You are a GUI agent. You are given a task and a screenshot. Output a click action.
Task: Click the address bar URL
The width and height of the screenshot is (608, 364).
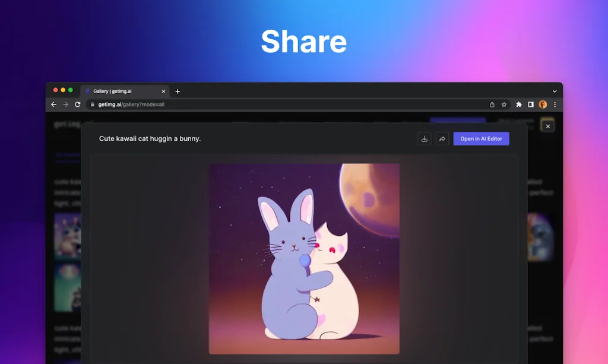coord(131,105)
